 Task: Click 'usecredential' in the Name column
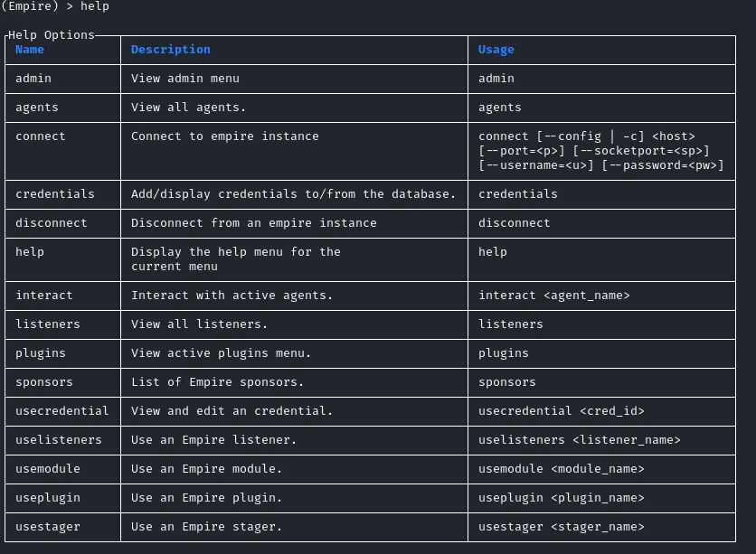pos(62,411)
